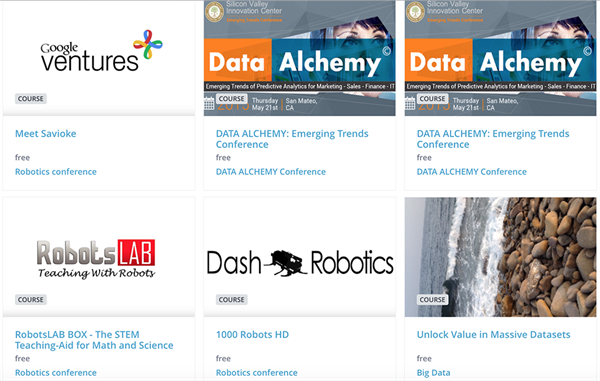600x381 pixels.
Task: Open the rocky shoreline course thumbnail
Action: click(501, 257)
